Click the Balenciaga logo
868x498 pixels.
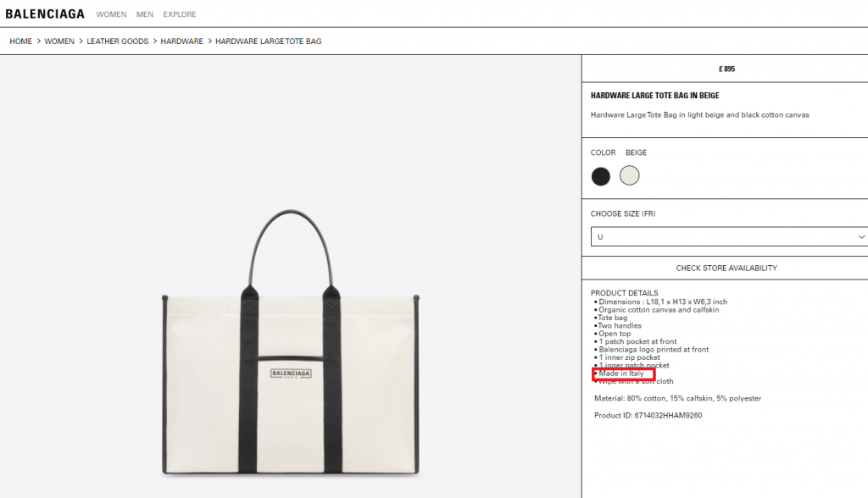coord(45,14)
